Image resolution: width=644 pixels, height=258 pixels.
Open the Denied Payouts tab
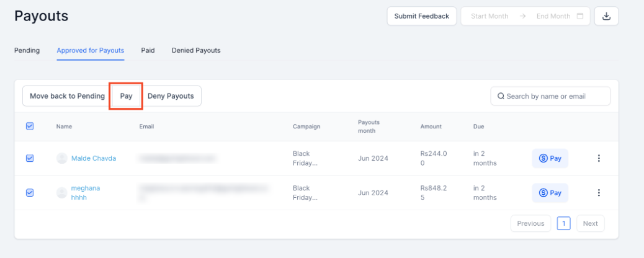(196, 50)
